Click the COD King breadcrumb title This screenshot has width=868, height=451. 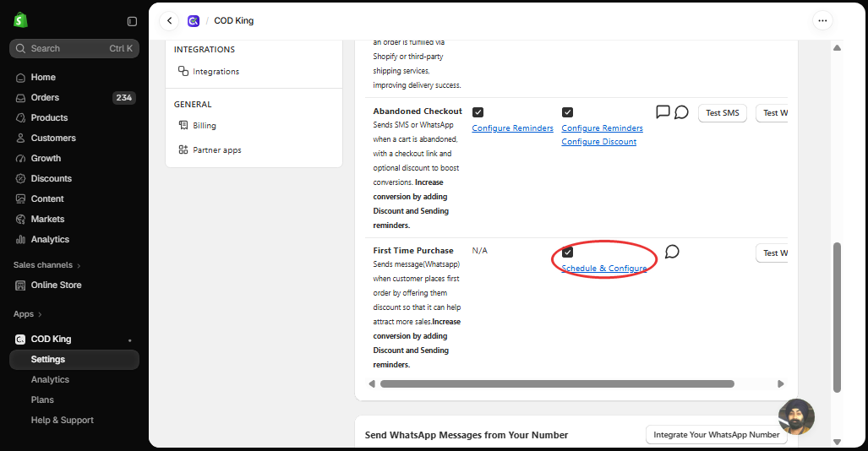click(x=233, y=21)
